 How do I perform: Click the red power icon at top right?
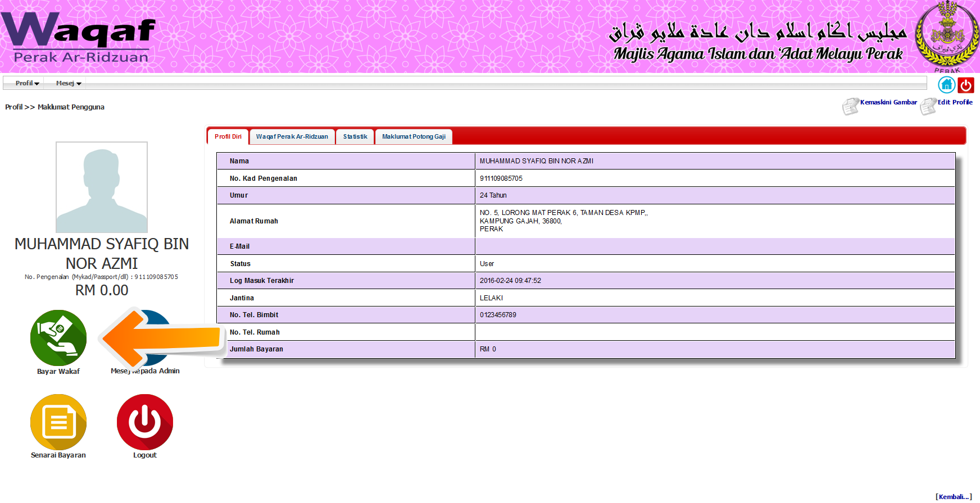pos(966,85)
